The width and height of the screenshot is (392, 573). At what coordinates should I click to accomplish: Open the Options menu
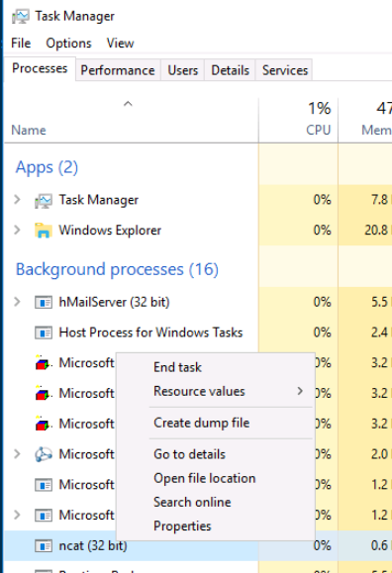click(x=68, y=44)
